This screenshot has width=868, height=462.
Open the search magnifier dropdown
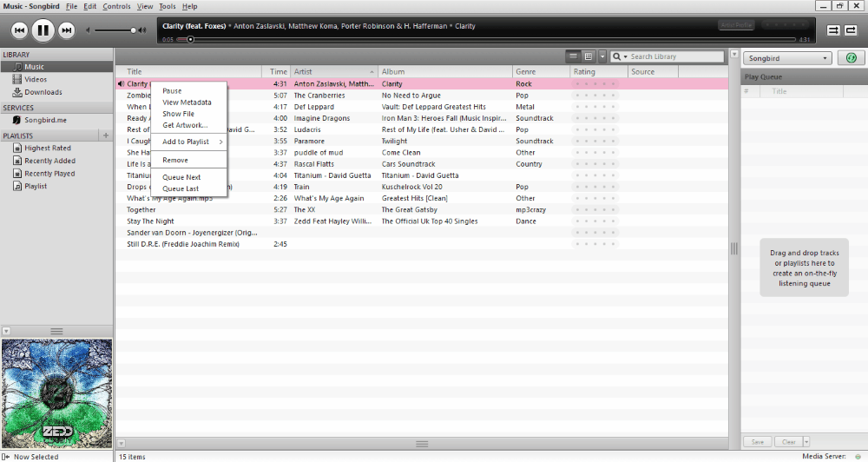[x=620, y=56]
